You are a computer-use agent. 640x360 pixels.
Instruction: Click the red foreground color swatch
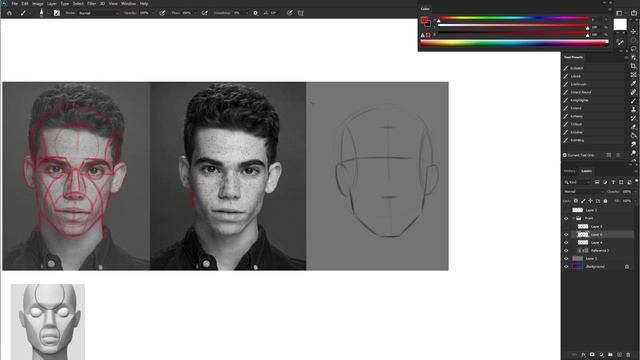click(x=424, y=20)
